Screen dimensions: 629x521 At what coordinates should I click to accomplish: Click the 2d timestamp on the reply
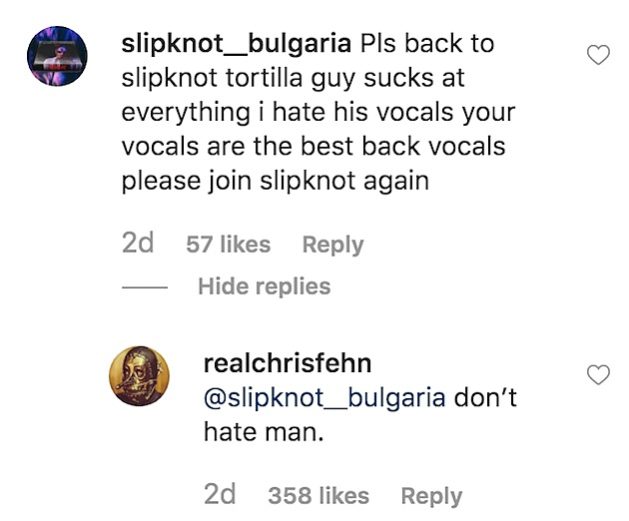[x=219, y=495]
